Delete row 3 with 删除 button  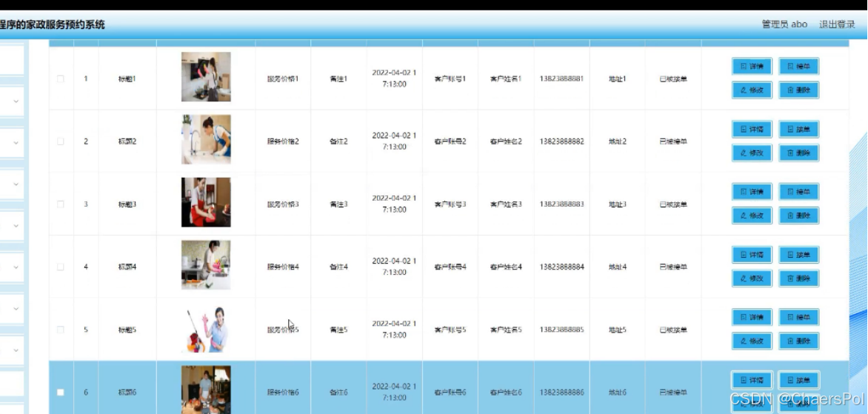tap(799, 216)
